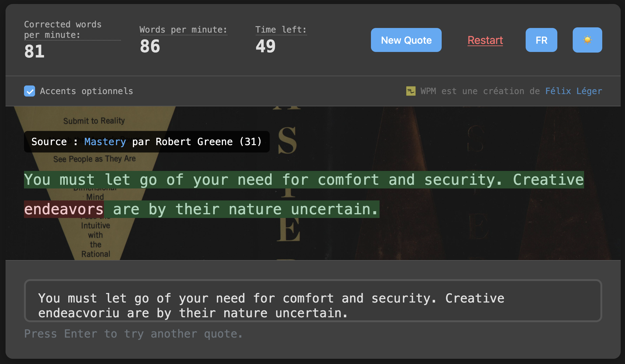The image size is (625, 364).
Task: Toggle light mode with sun icon
Action: [x=587, y=40]
